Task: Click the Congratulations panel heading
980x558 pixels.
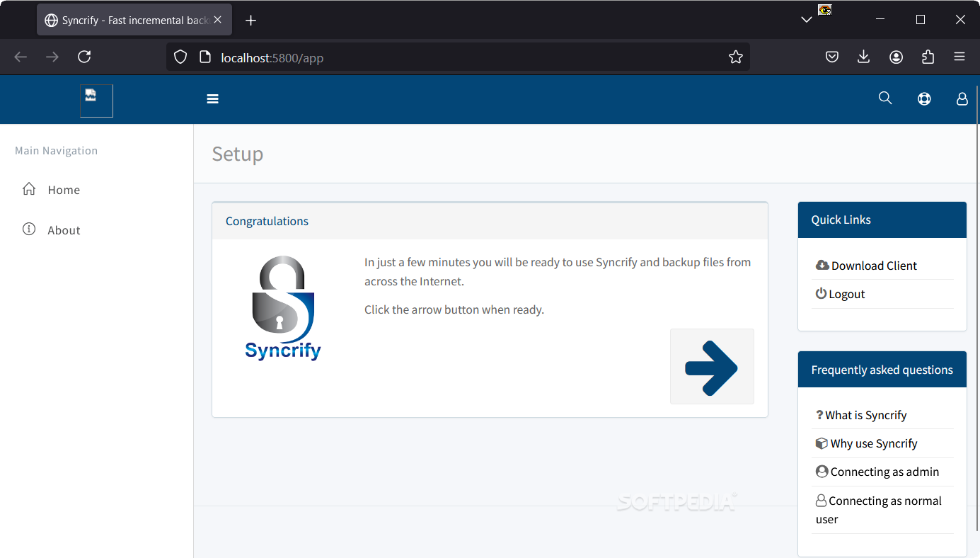Action: [x=267, y=221]
